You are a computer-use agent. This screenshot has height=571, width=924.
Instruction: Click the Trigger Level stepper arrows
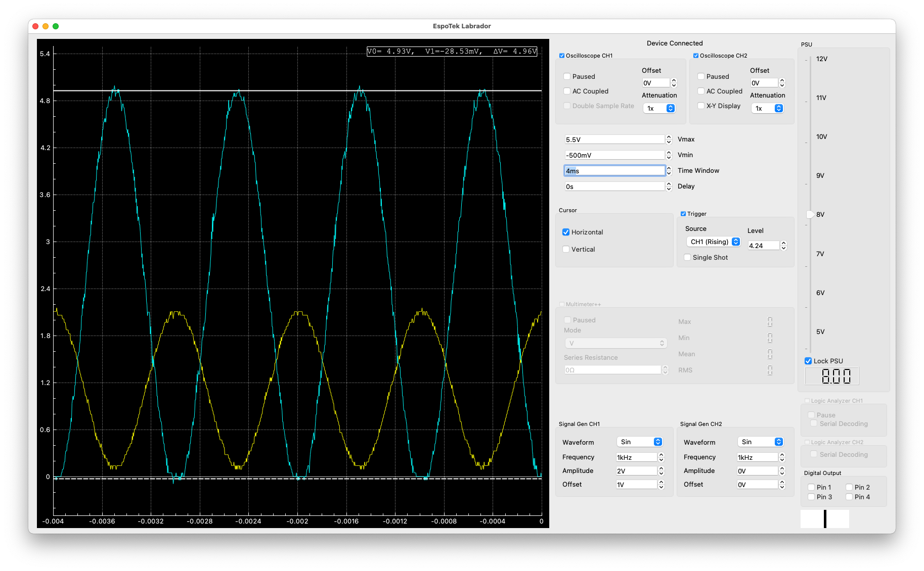pyautogui.click(x=783, y=246)
